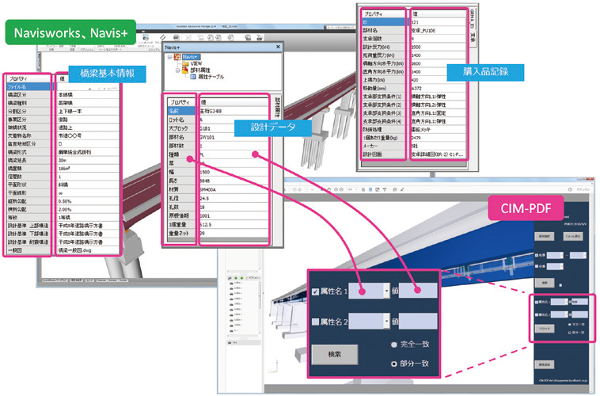This screenshot has width=600, height=396.
Task: Uncheck the 属性名1 checkbox
Action: (315, 292)
